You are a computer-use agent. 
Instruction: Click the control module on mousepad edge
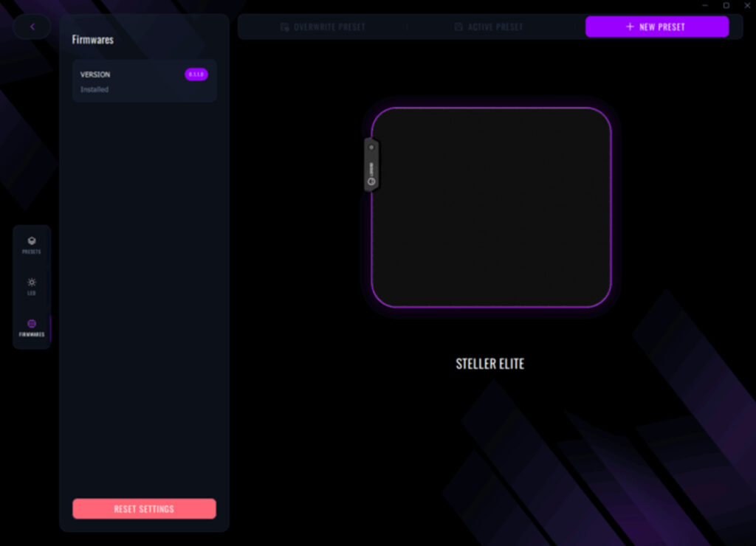[371, 165]
